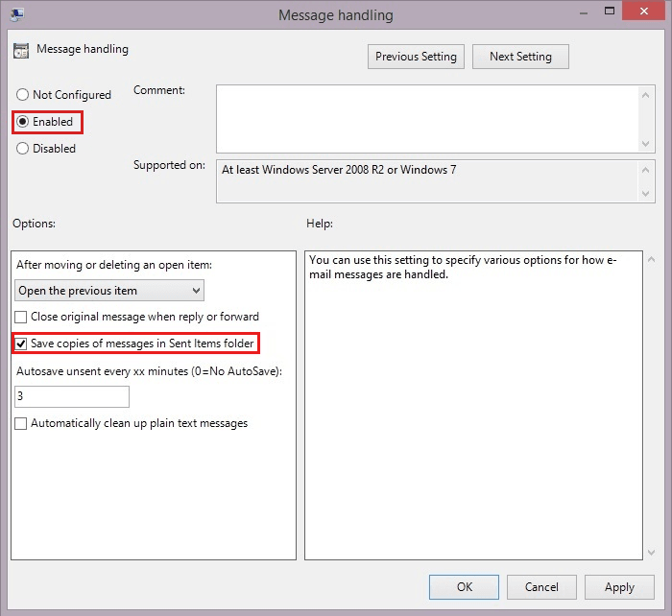Click the Help text about e-mail handling
The image size is (672, 616).
click(x=463, y=268)
